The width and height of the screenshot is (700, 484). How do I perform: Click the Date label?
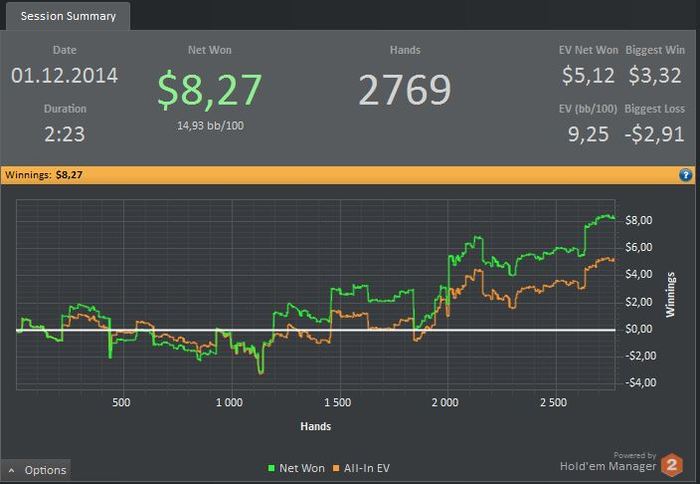point(65,50)
